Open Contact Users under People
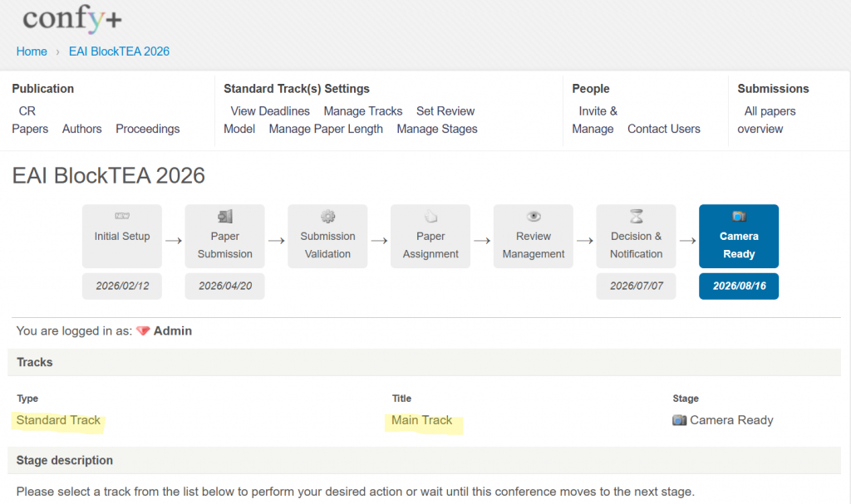 click(664, 130)
